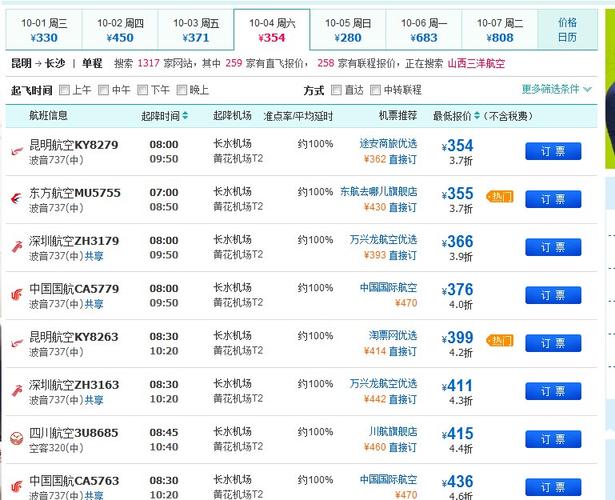615x500 pixels.
Task: Open the 价格日历 price calendar
Action: click(x=568, y=30)
